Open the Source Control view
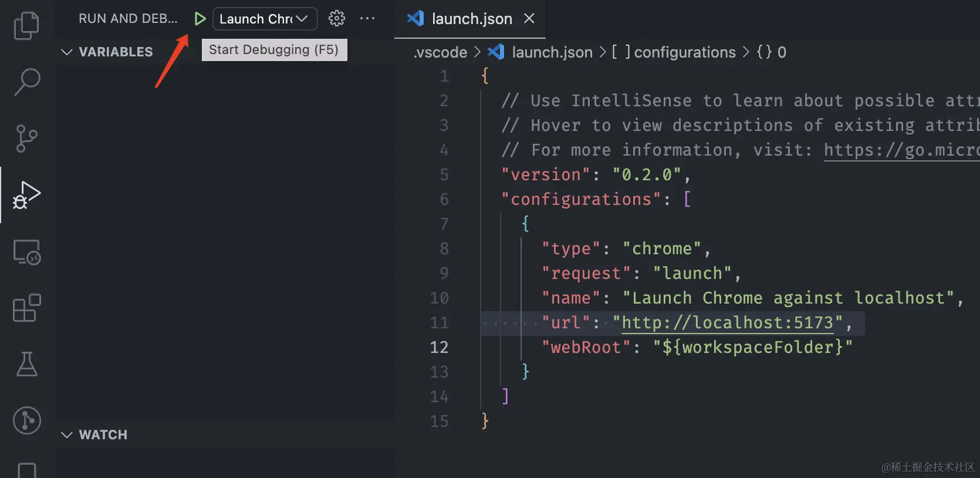Viewport: 980px width, 478px height. tap(26, 139)
